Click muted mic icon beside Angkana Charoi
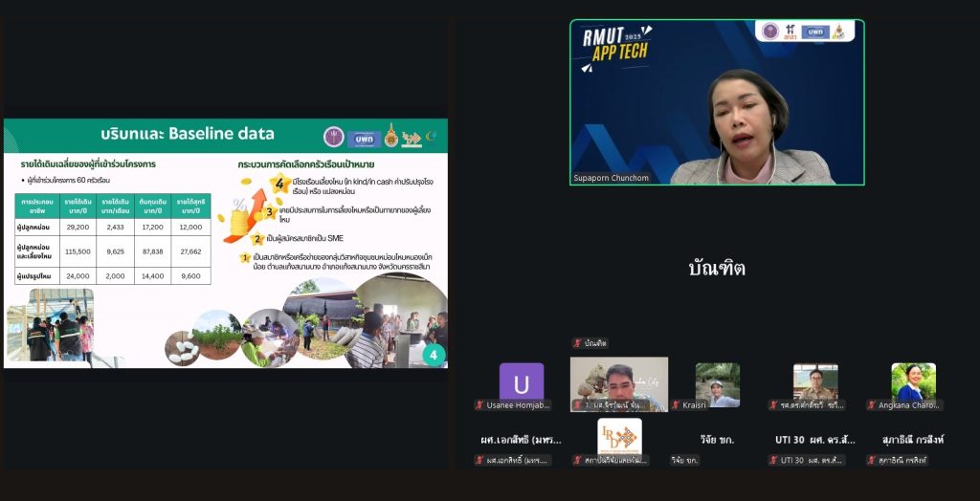Viewport: 980px width, 501px height. tap(872, 405)
